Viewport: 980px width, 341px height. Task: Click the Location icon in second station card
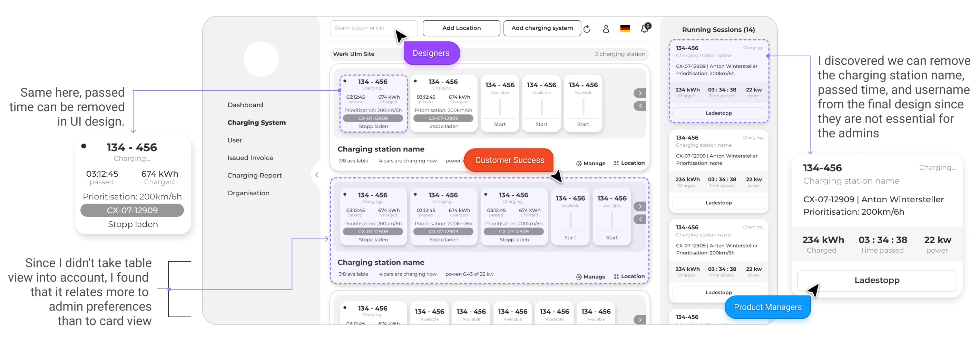[616, 277]
